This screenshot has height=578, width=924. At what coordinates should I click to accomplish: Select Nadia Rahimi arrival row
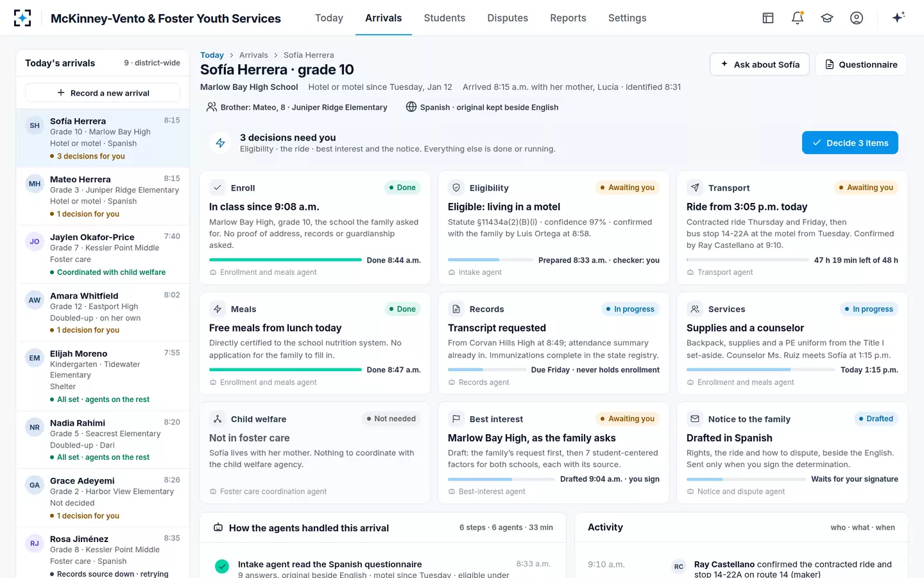pyautogui.click(x=103, y=439)
